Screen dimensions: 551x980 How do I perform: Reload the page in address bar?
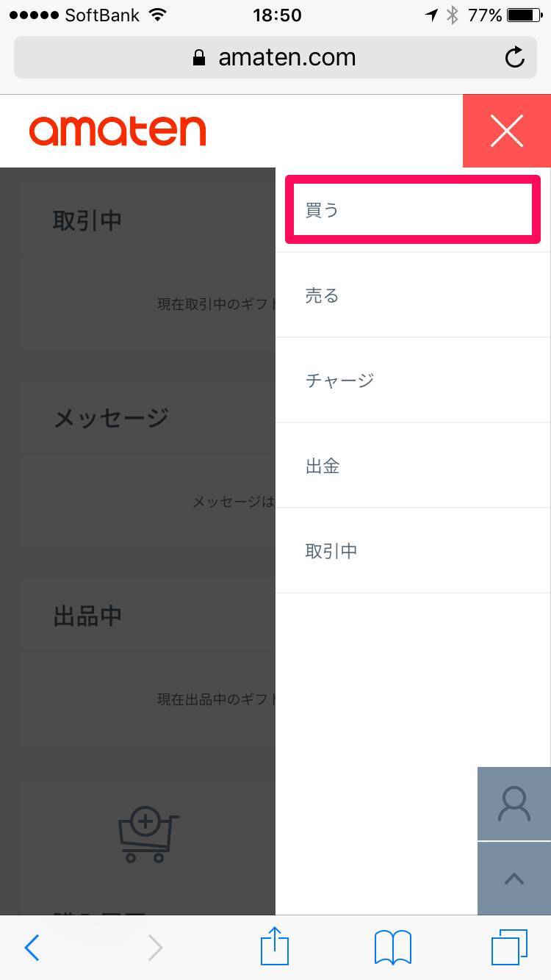tap(515, 57)
